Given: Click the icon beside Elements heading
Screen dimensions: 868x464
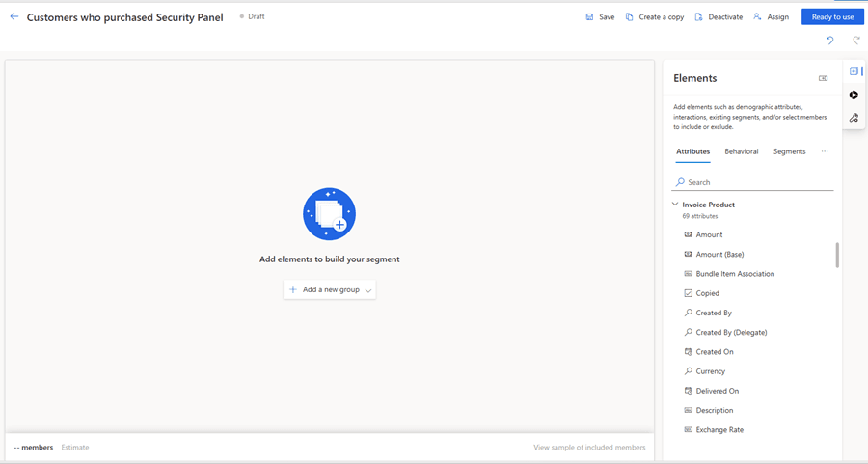Looking at the screenshot, I should [x=823, y=78].
